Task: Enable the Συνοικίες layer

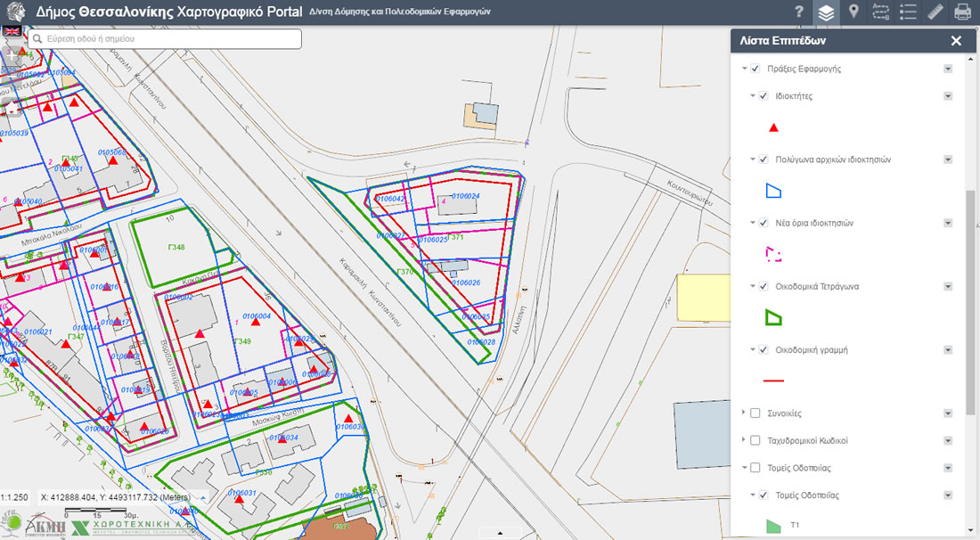Action: [x=755, y=413]
